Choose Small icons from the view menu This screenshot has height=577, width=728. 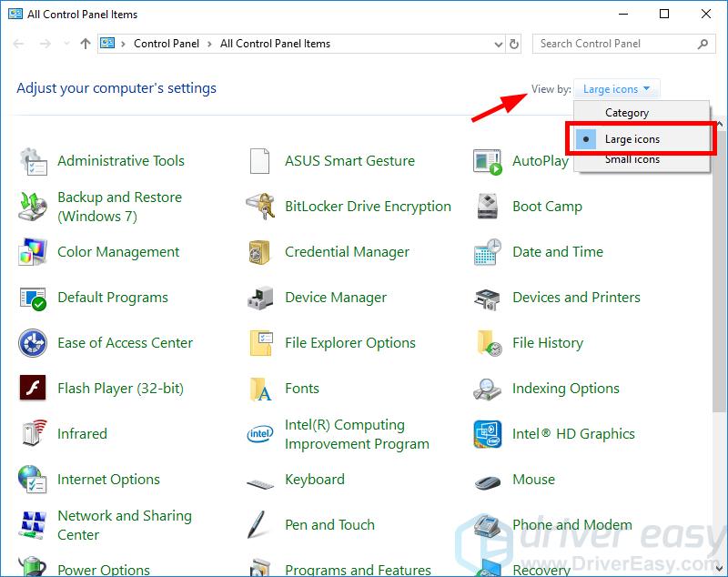(x=632, y=160)
